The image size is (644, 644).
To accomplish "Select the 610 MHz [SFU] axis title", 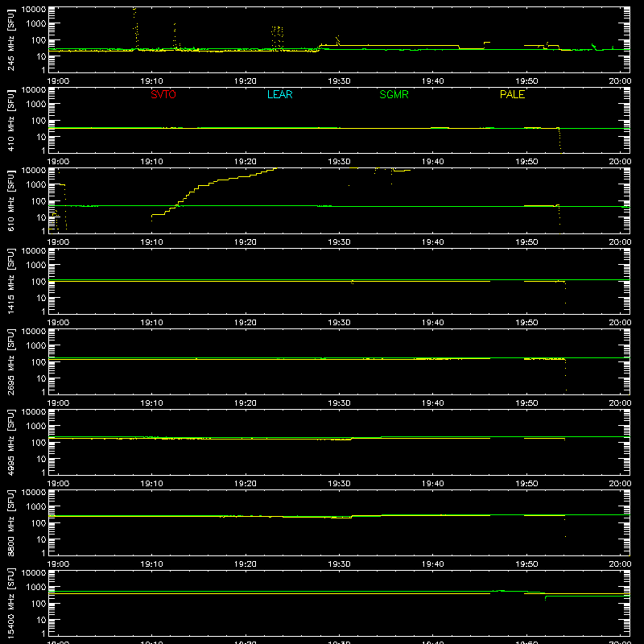I will (x=11, y=200).
